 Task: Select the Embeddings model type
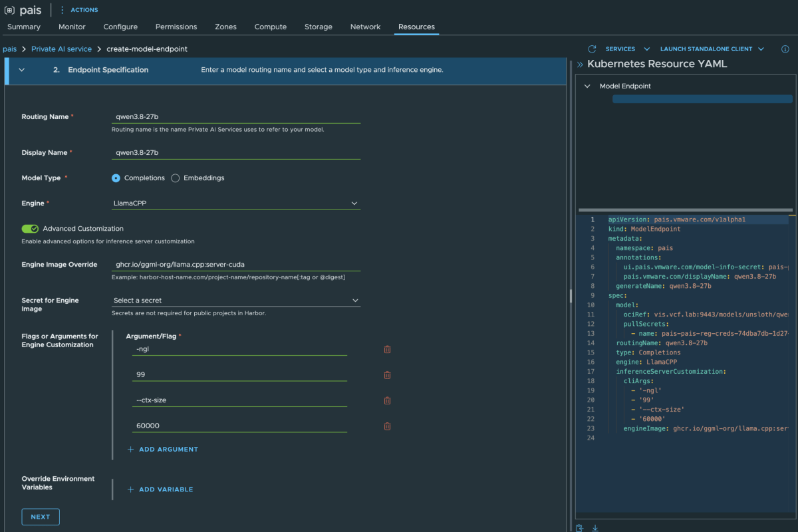[176, 178]
